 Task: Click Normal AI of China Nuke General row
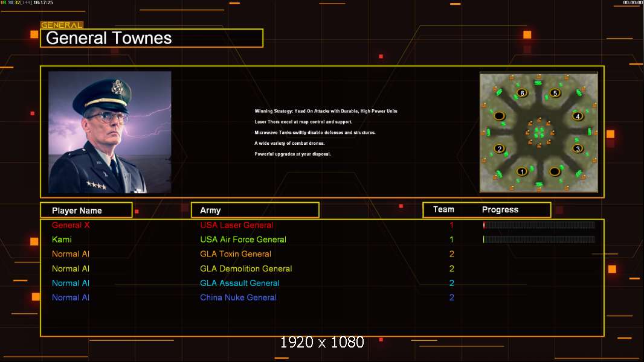[x=71, y=297]
